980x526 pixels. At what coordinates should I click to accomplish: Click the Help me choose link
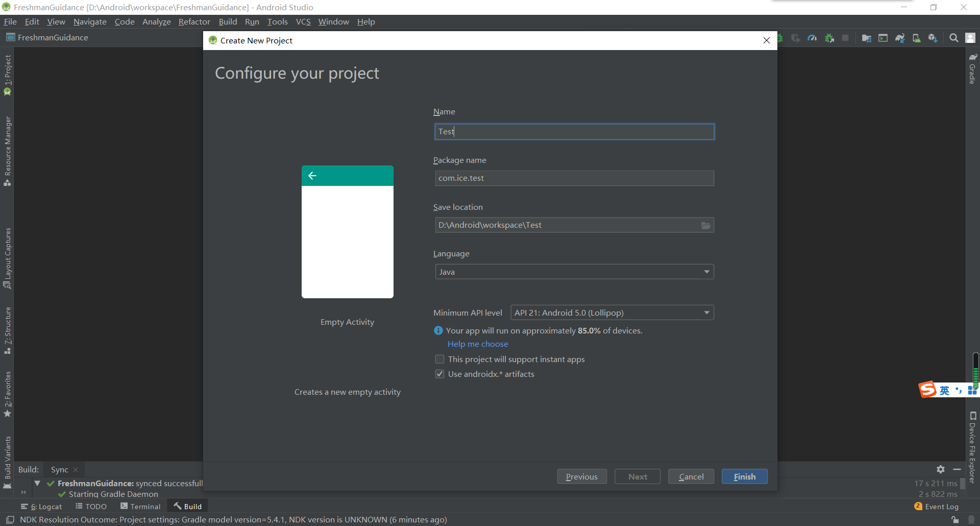pos(477,344)
